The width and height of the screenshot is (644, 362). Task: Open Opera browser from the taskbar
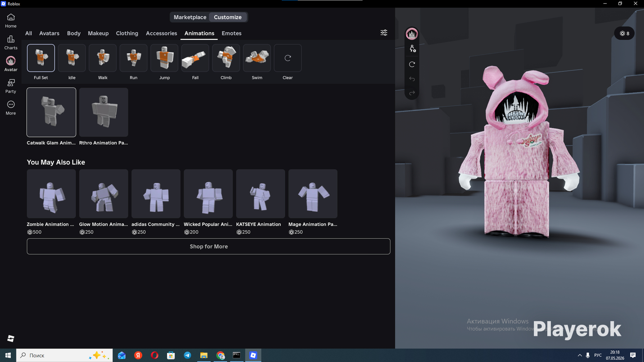(155, 355)
